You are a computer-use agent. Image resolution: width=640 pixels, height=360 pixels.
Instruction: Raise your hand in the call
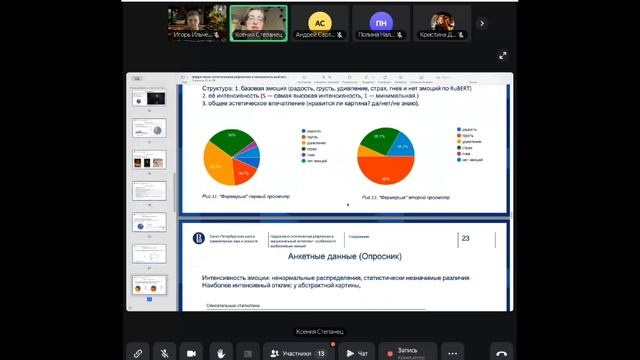pos(221,353)
